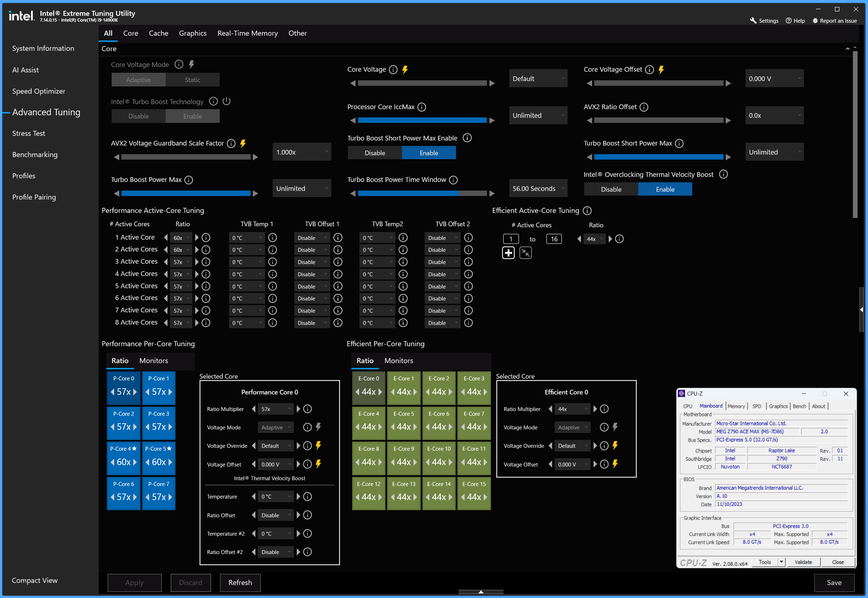
Task: Set Core Voltage Mode to Static
Action: click(193, 80)
